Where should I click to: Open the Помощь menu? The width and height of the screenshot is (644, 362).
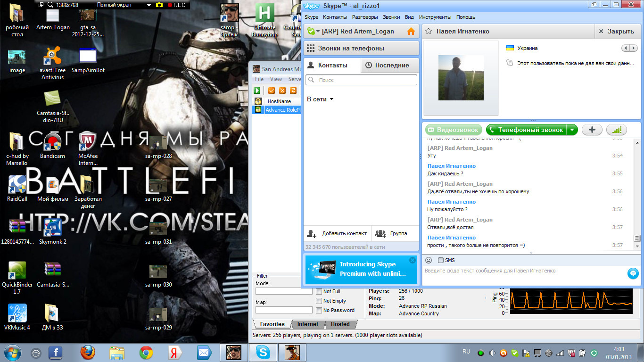pos(466,17)
